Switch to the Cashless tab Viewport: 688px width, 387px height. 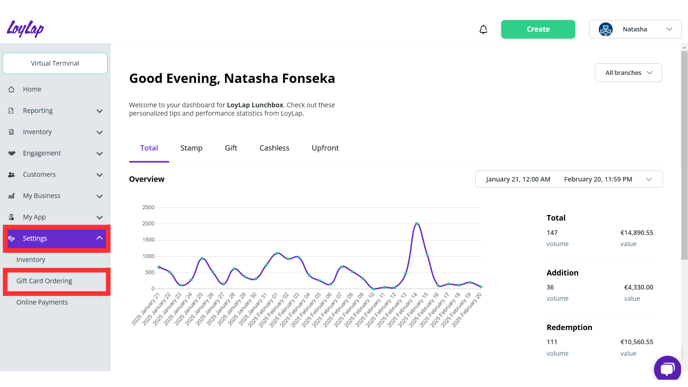click(x=274, y=148)
